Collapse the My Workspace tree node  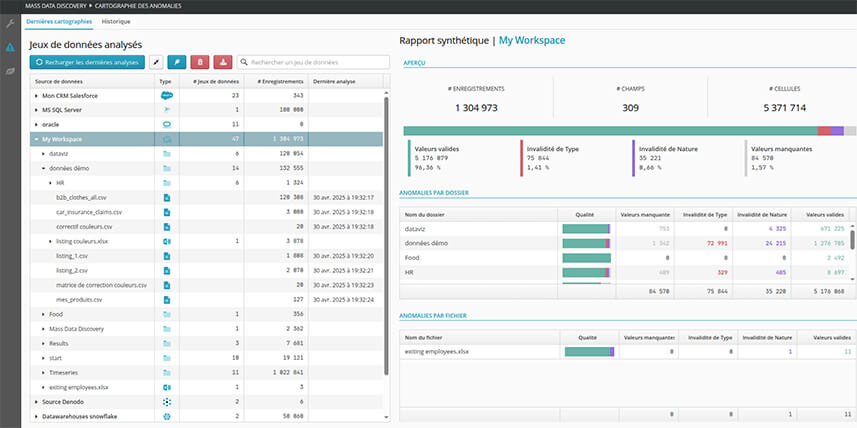click(x=36, y=139)
